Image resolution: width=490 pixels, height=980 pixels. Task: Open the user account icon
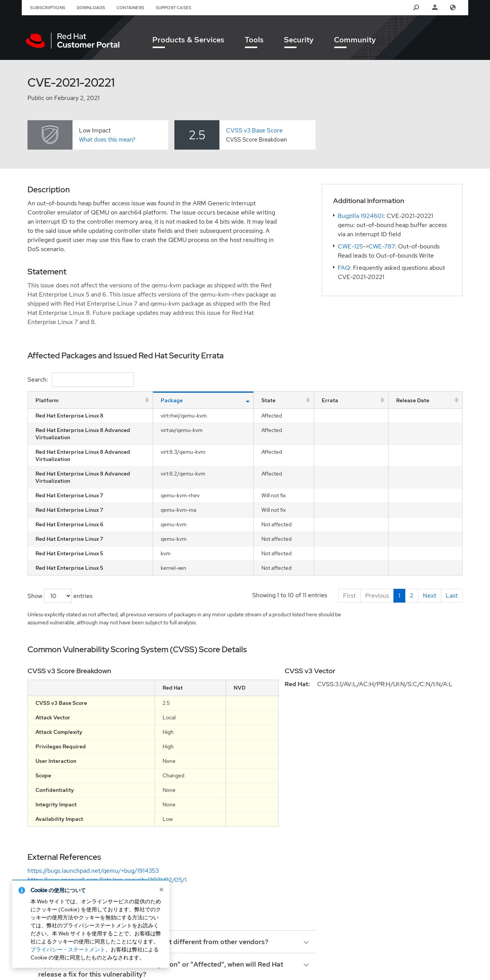point(435,7)
